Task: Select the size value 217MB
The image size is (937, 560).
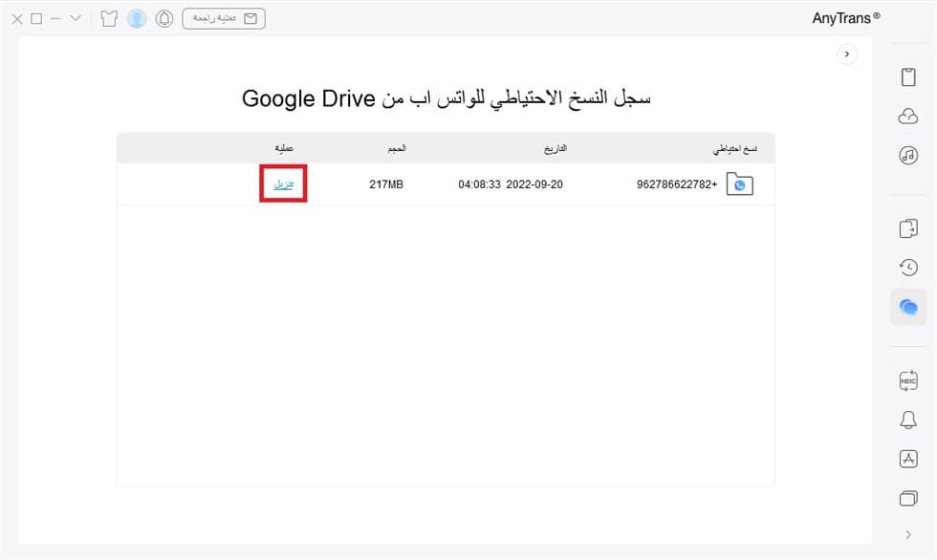Action: click(x=386, y=184)
